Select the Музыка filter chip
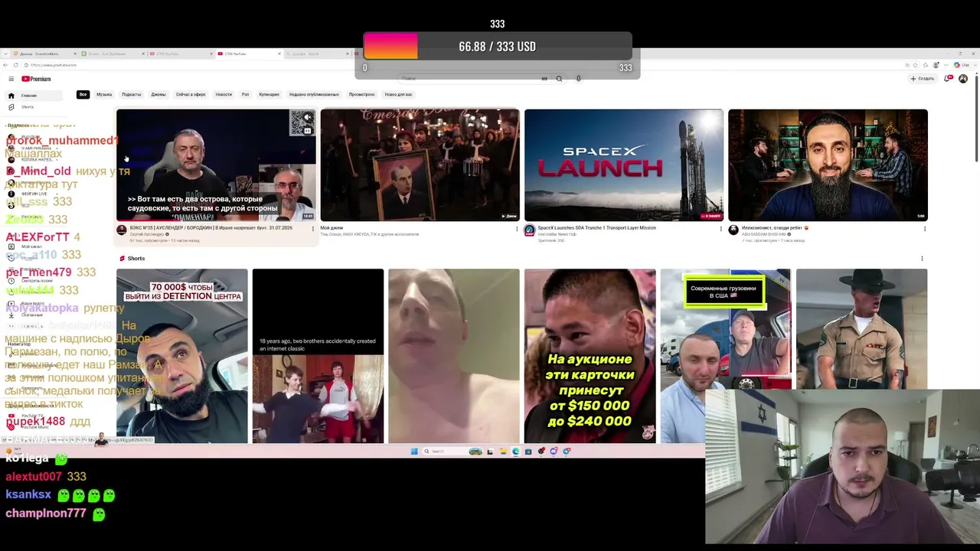 (x=104, y=95)
